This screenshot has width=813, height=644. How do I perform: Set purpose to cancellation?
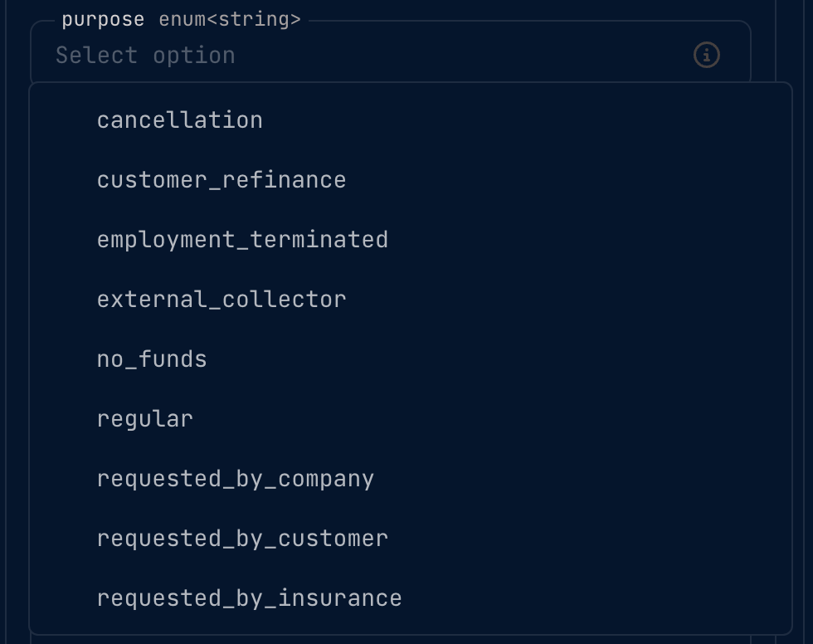pyautogui.click(x=180, y=120)
